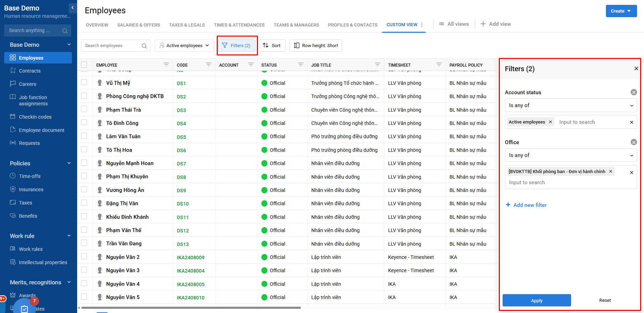Open Custom View options three-dot menu

[422, 25]
